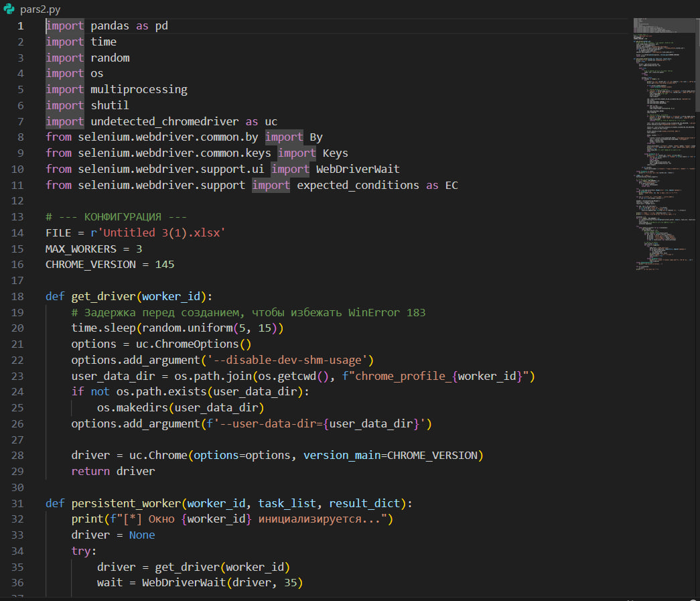Click the 'try:' keyword on line 34

coord(84,551)
